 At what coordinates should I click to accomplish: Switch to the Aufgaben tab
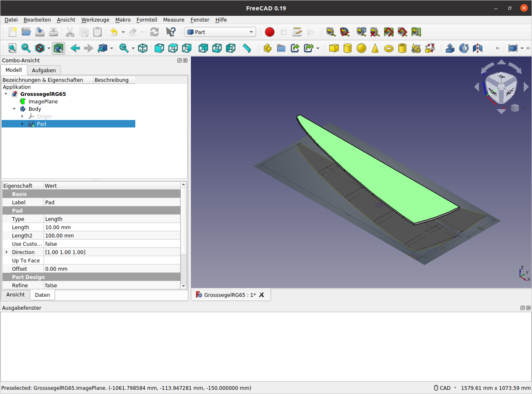[x=44, y=70]
